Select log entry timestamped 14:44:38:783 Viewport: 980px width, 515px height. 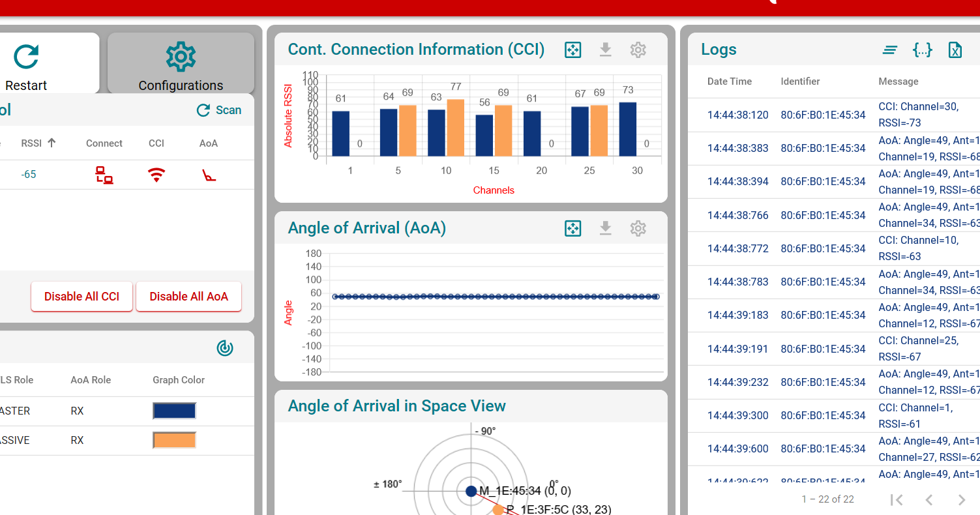tap(738, 282)
